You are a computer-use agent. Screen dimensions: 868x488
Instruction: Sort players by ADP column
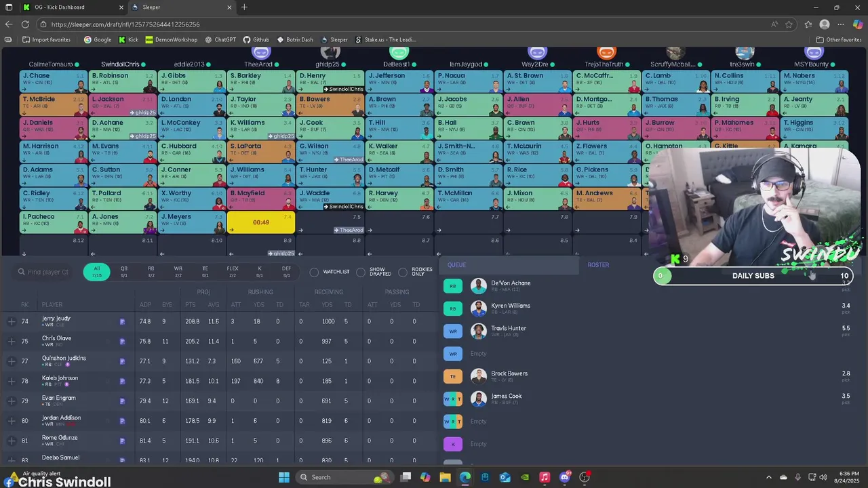144,304
